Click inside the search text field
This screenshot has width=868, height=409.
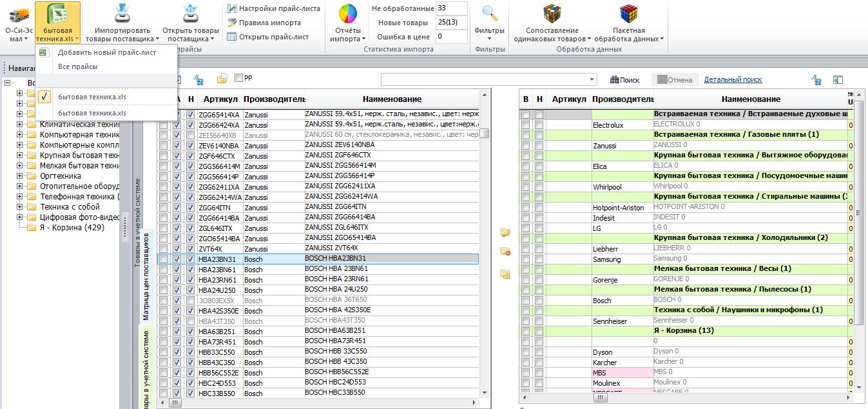point(484,79)
